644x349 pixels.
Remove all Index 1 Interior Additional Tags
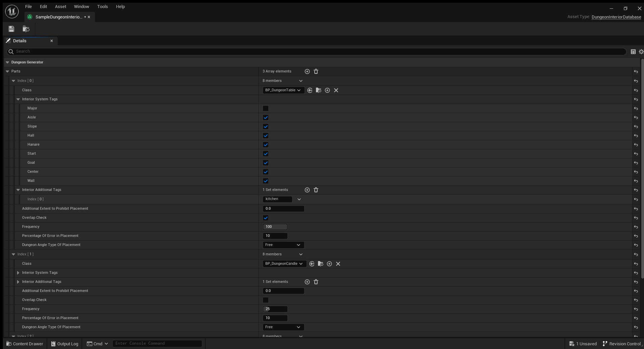tap(316, 282)
